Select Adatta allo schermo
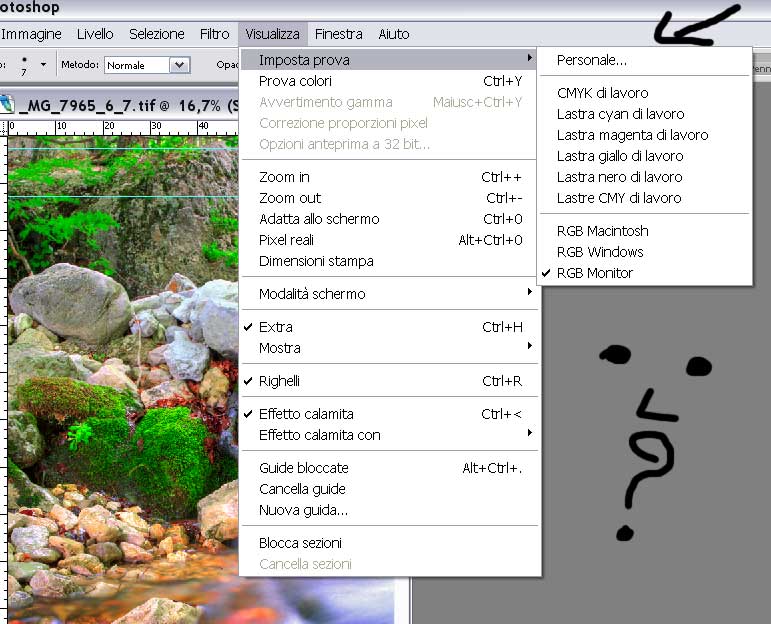The image size is (771, 624). point(318,219)
